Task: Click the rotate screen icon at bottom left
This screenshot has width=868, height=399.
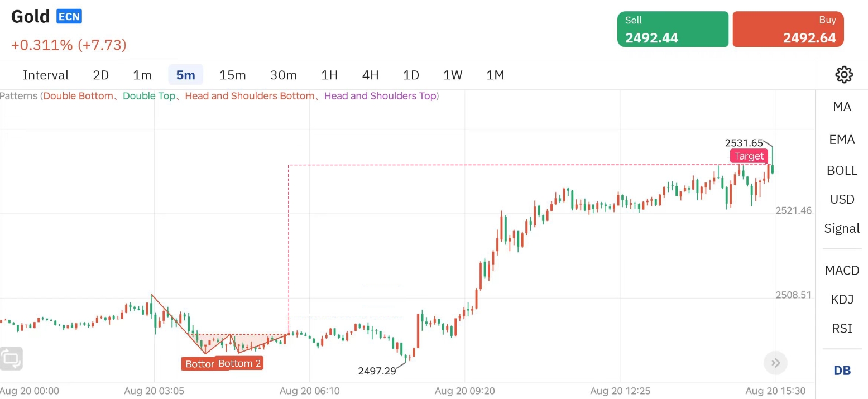Action: coord(12,358)
